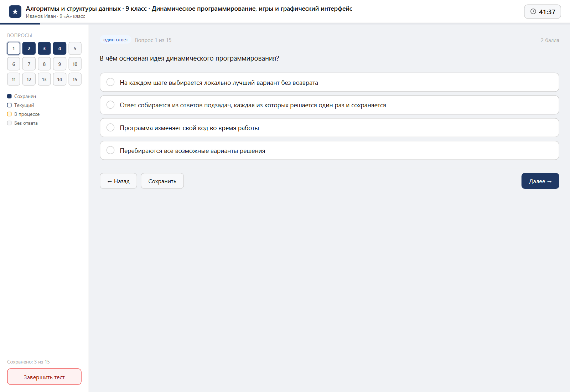This screenshot has width=570, height=392.
Task: Click the star logo icon in header
Action: tap(15, 12)
